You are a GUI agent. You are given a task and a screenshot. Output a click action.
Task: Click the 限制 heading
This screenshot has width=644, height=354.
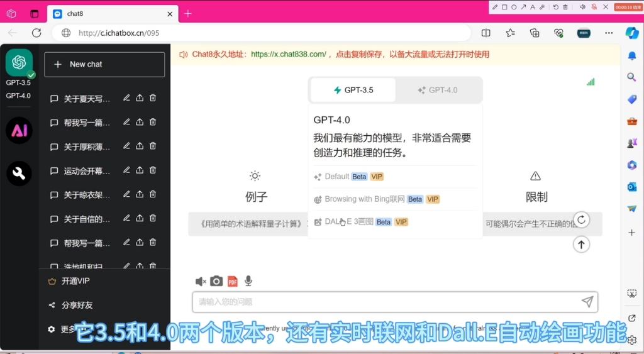tap(536, 197)
